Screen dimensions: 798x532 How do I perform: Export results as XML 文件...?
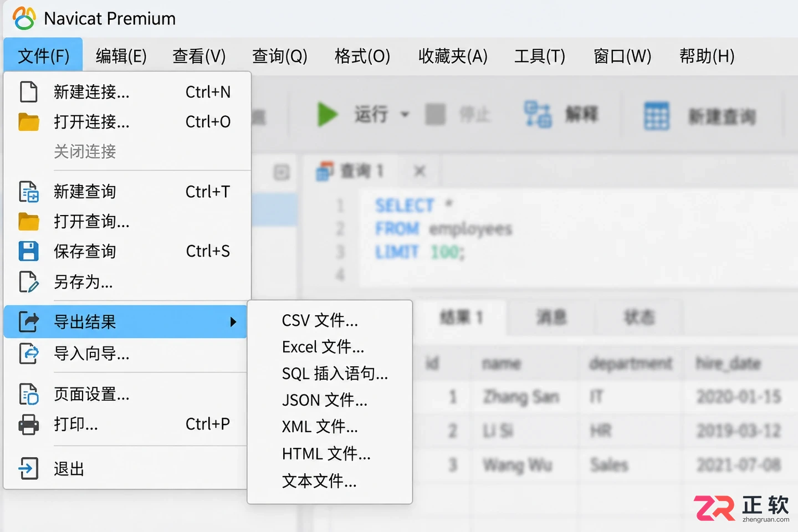point(330,427)
